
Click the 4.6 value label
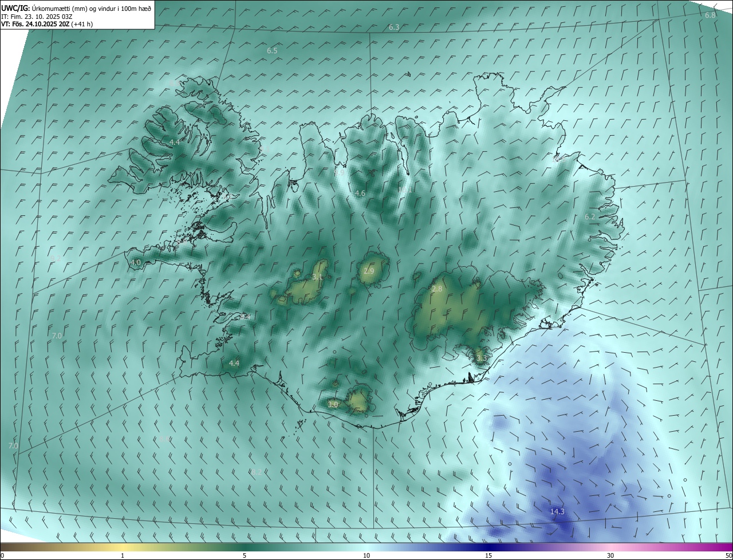(360, 194)
